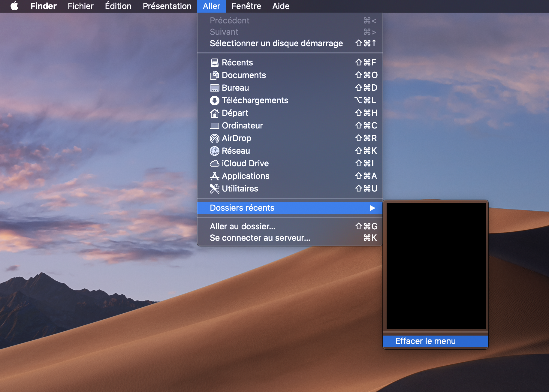Open AirDrop from the Aller menu
Viewport: 549px width, 392px height.
pos(290,138)
